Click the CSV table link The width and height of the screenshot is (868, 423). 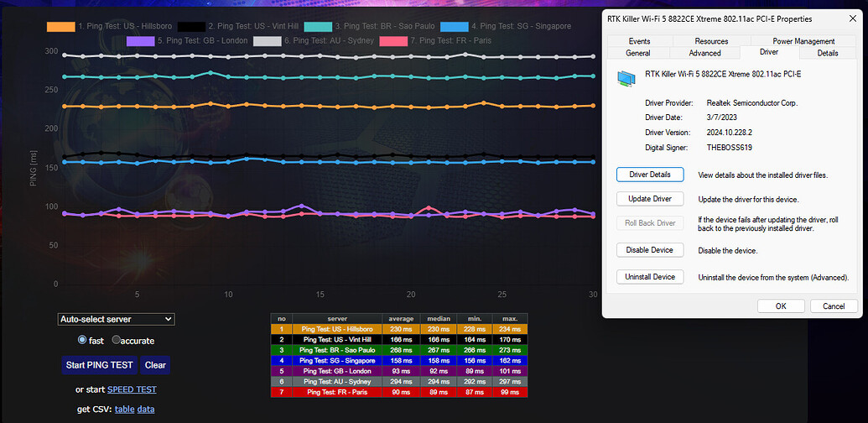[x=124, y=409]
